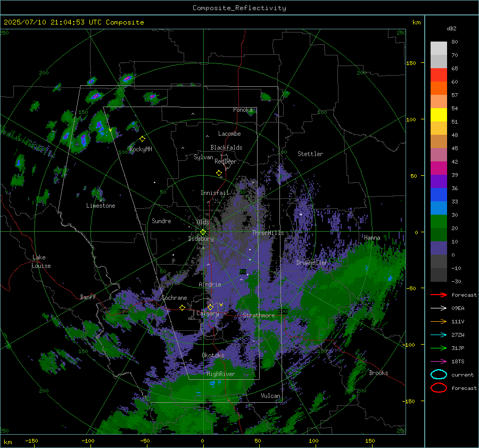
Task: Select the yellow diamond marker below Cochrane
Action: coord(183,308)
